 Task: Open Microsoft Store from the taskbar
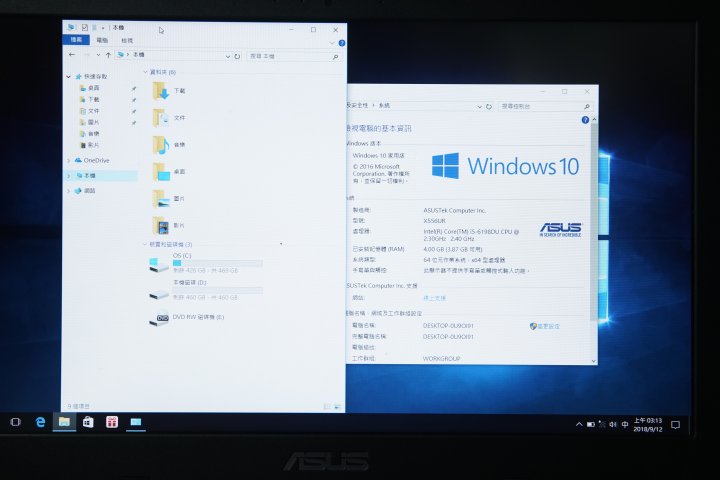tap(88, 422)
